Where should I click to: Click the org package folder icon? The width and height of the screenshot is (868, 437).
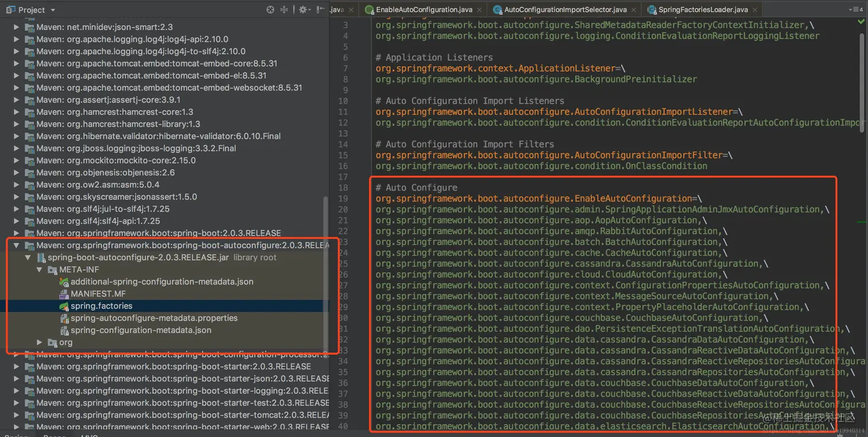pos(53,342)
